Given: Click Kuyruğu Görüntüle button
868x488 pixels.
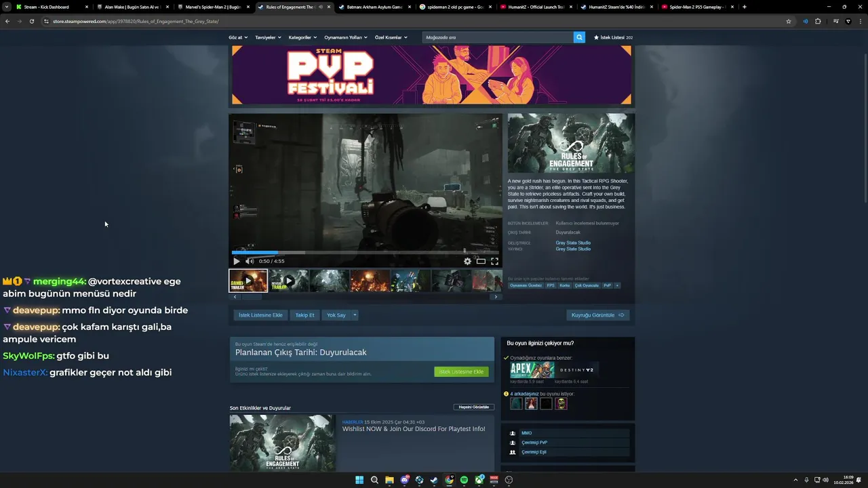Looking at the screenshot, I should click(598, 315).
